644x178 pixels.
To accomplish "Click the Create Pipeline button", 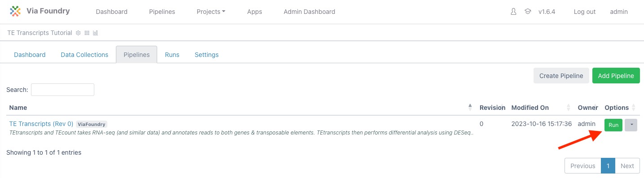I will coord(561,76).
